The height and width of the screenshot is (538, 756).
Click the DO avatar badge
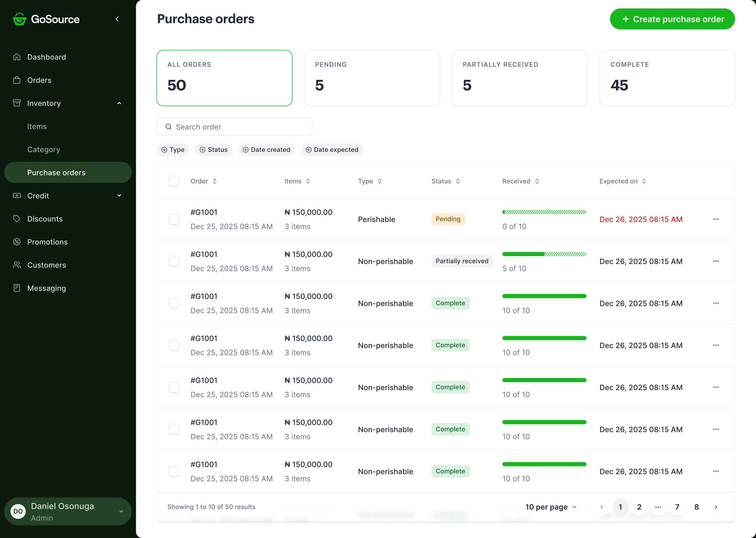18,511
